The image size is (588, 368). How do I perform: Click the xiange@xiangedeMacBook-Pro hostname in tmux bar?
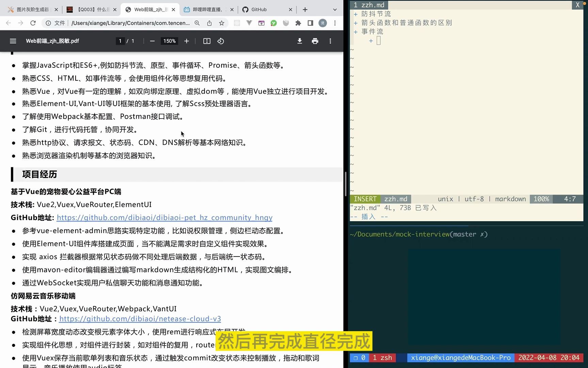[x=461, y=358]
